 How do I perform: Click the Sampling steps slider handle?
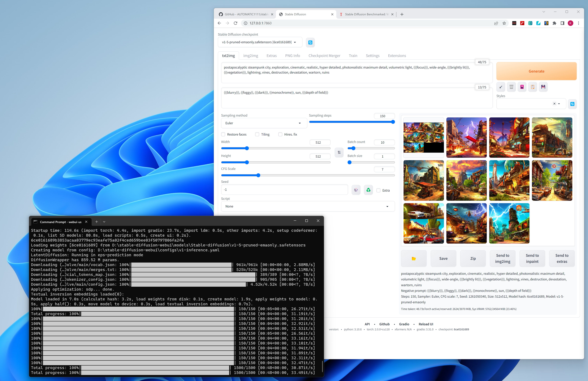pyautogui.click(x=393, y=122)
